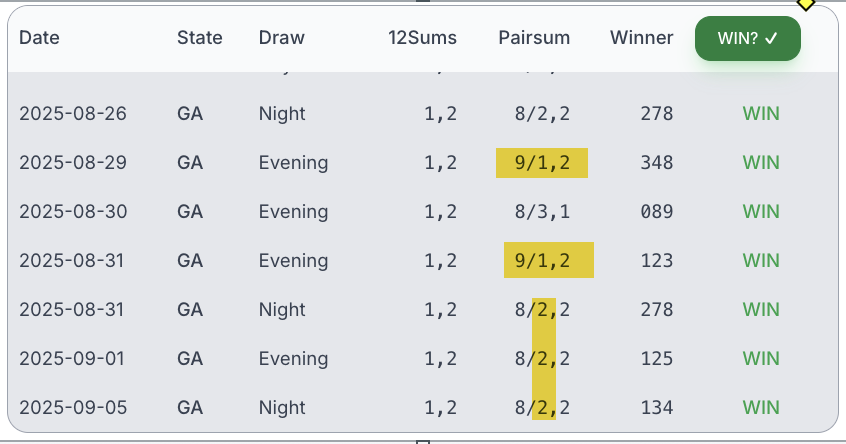Click winner 123 in 2025-08-31 row
The width and height of the screenshot is (846, 444).
click(x=657, y=261)
